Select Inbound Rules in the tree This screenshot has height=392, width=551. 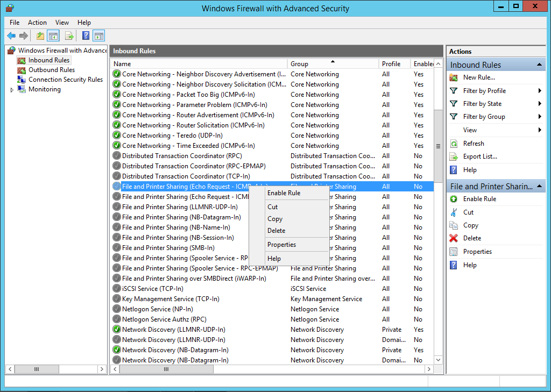[49, 60]
